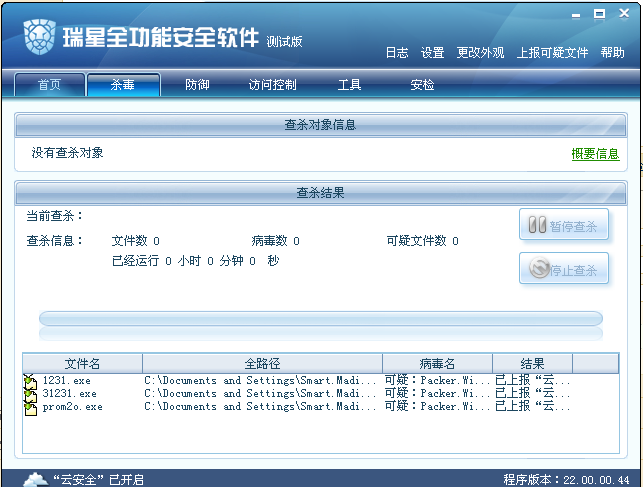This screenshot has width=643, height=487.
Task: Click the 文件数 0 counter
Action: tap(136, 241)
